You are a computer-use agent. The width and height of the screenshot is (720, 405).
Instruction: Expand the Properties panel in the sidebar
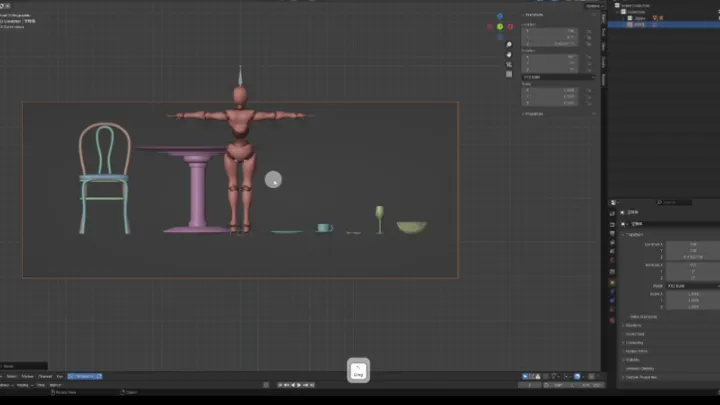[x=533, y=114]
